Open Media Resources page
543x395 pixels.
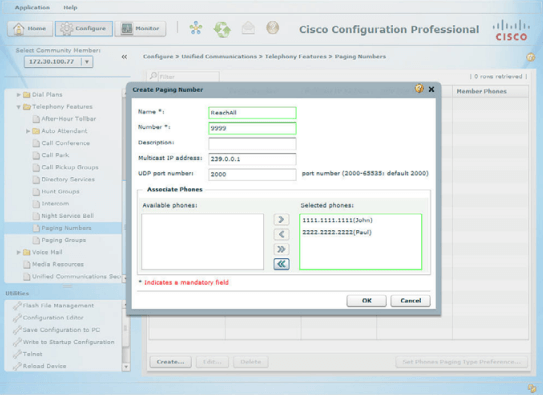pyautogui.click(x=58, y=264)
